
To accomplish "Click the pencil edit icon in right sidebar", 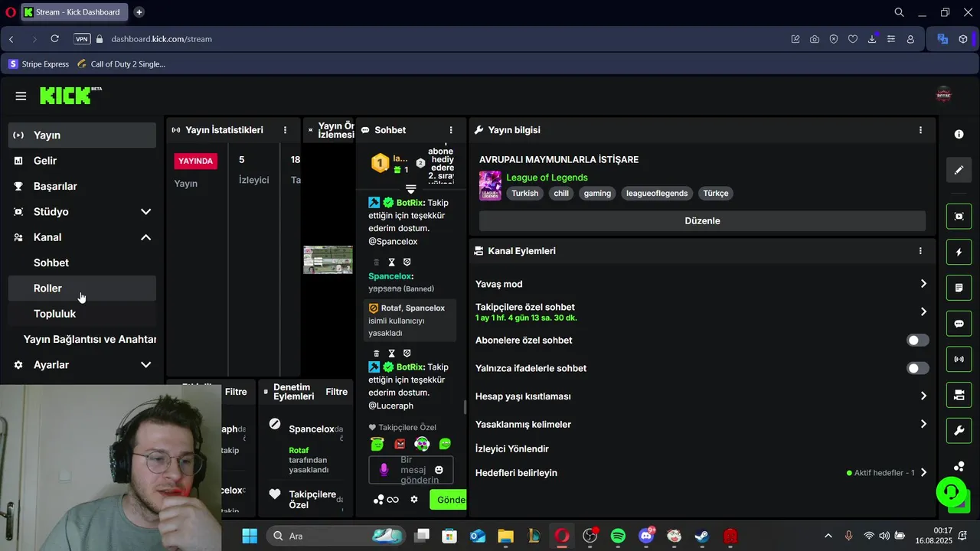I will pos(959,170).
